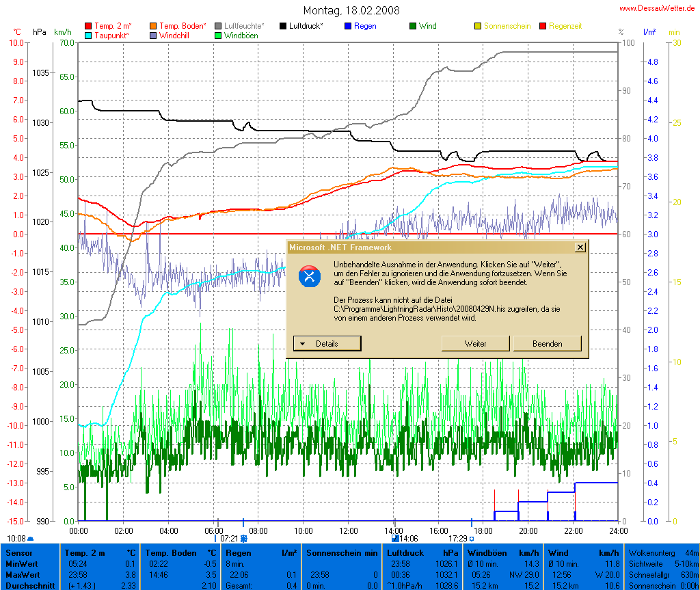Image resolution: width=700 pixels, height=590 pixels.
Task: Click the red Temp. 2 m legend swatch
Action: coord(87,26)
